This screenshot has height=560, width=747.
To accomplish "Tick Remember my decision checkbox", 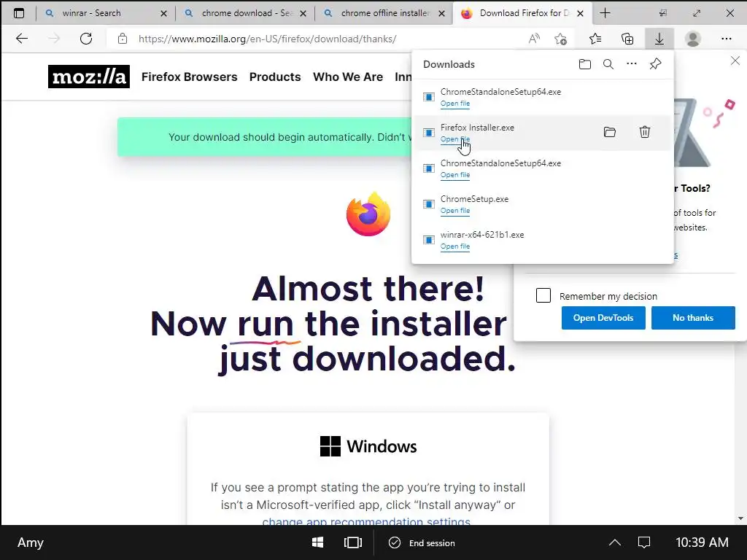I will [x=543, y=296].
